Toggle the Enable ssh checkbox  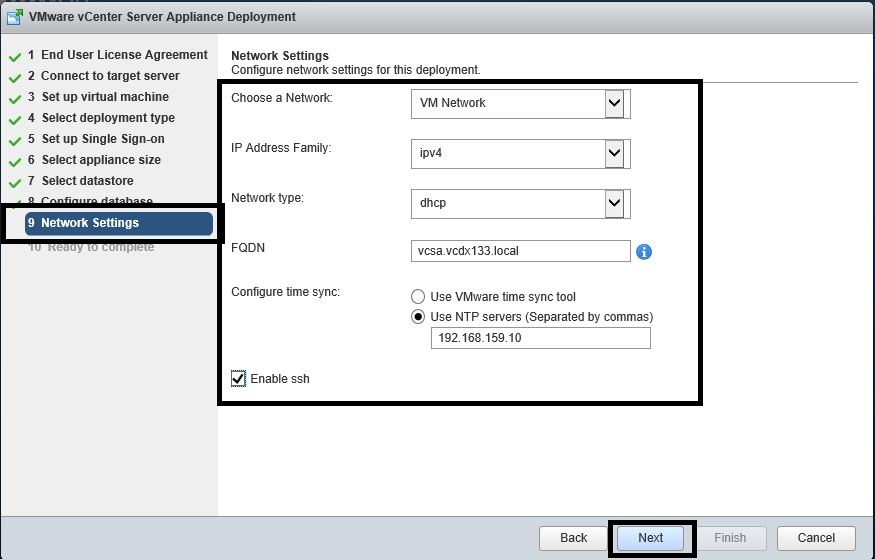[x=238, y=379]
